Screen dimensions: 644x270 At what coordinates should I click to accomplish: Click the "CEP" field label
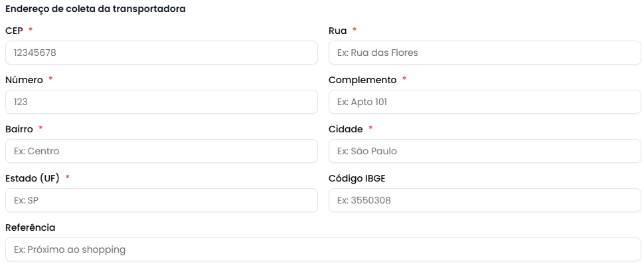[14, 31]
